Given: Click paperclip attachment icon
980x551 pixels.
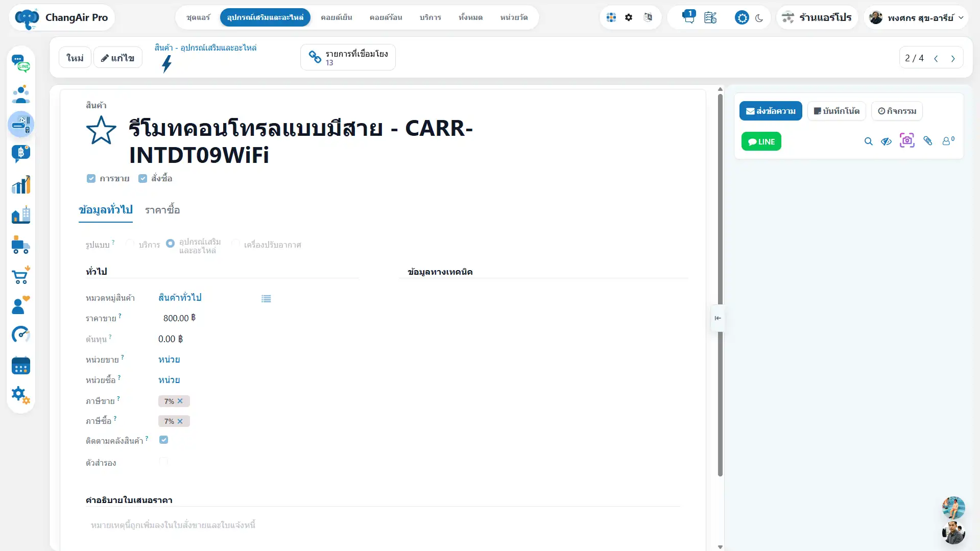Looking at the screenshot, I should (x=928, y=141).
